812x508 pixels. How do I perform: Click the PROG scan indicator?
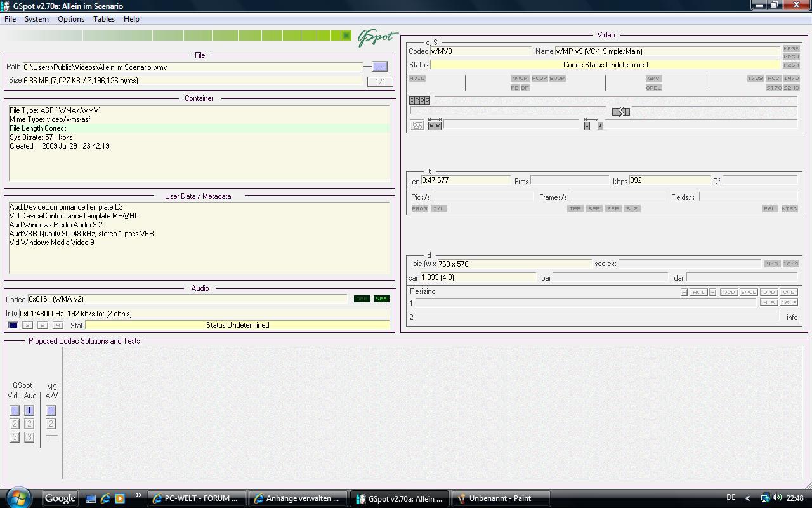[419, 208]
